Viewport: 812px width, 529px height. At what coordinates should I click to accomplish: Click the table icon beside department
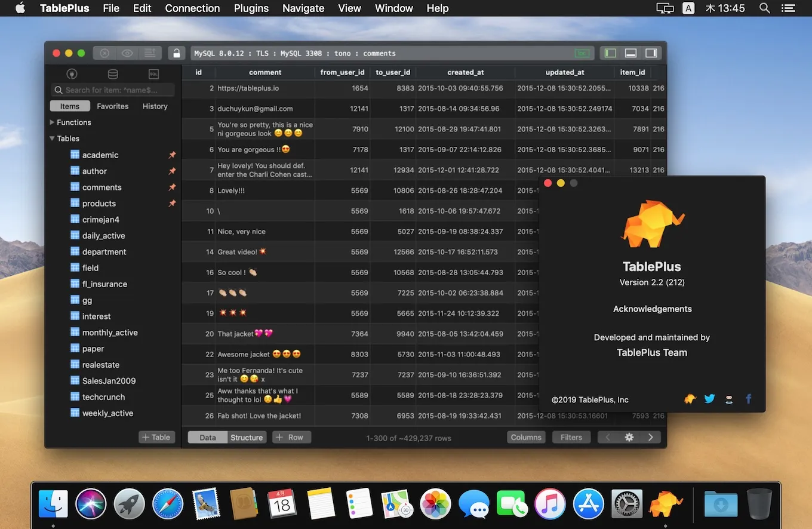tap(75, 251)
